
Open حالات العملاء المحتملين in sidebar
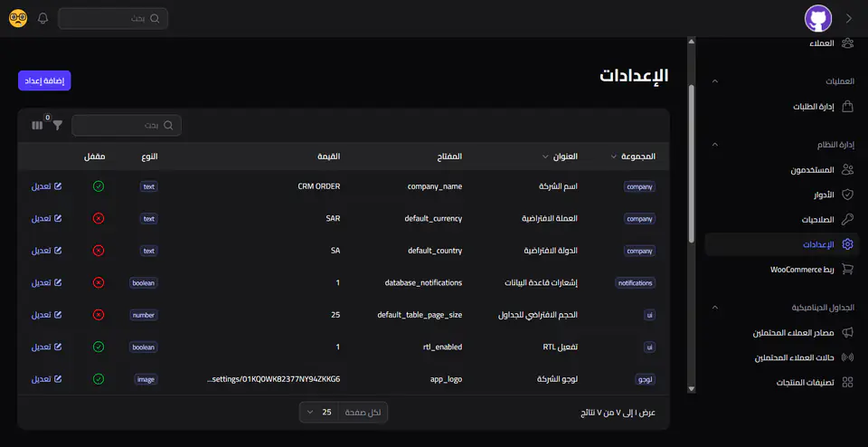tap(795, 357)
